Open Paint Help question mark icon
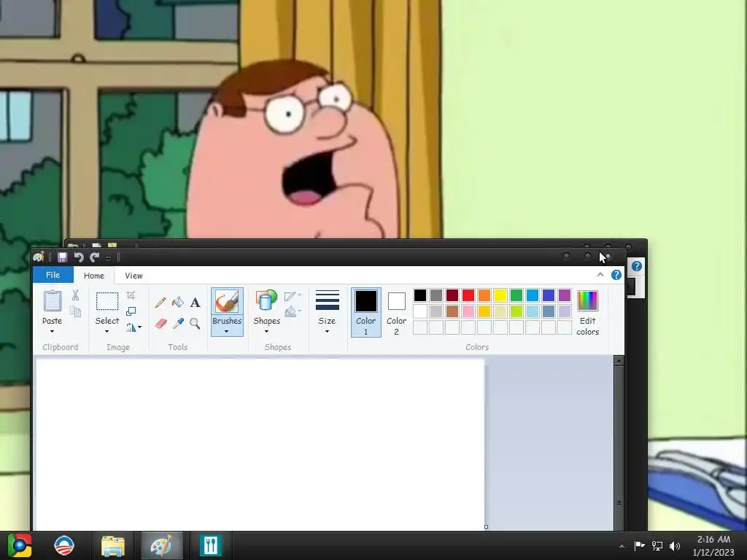 pyautogui.click(x=616, y=275)
